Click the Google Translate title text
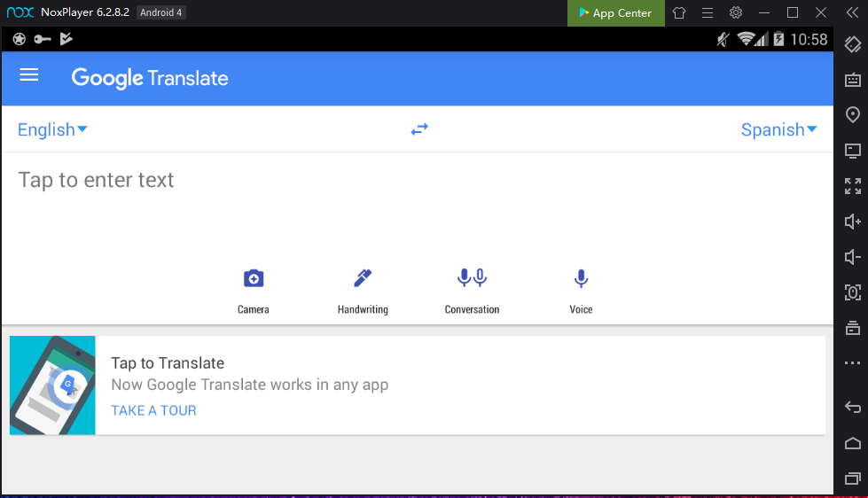 coord(150,78)
